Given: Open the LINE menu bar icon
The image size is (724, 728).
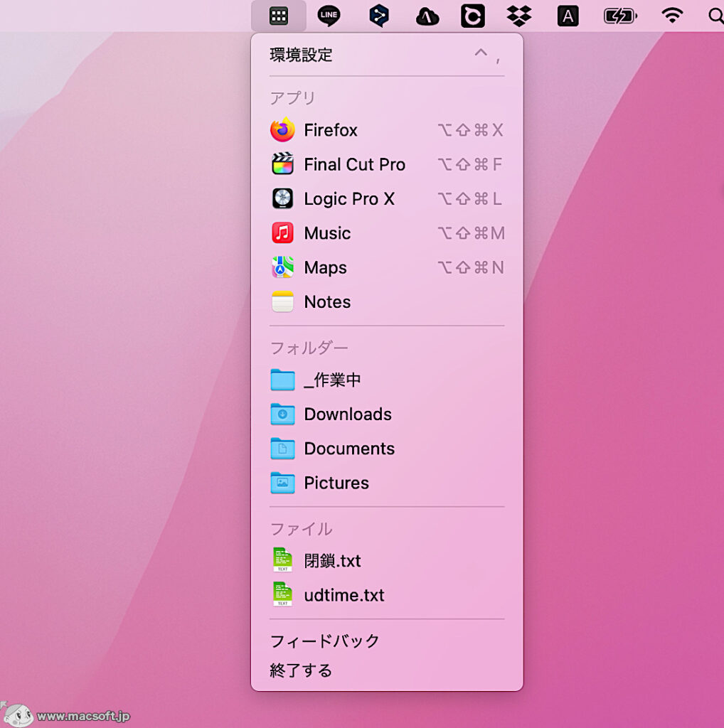Looking at the screenshot, I should (x=329, y=16).
